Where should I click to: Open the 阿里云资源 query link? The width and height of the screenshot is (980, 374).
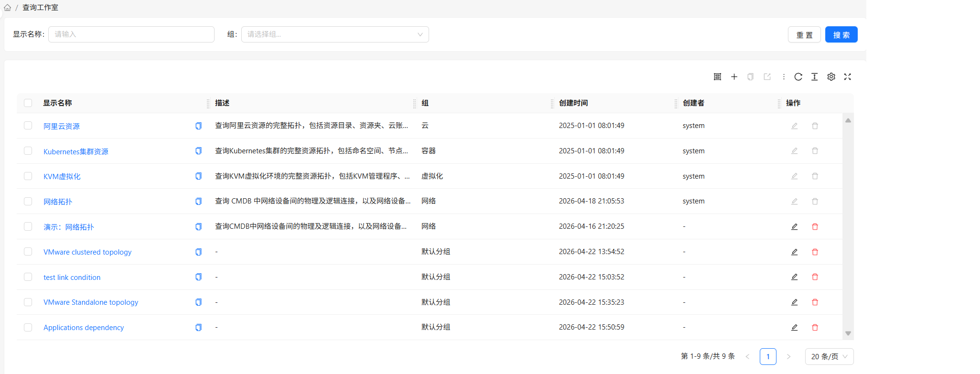(62, 126)
